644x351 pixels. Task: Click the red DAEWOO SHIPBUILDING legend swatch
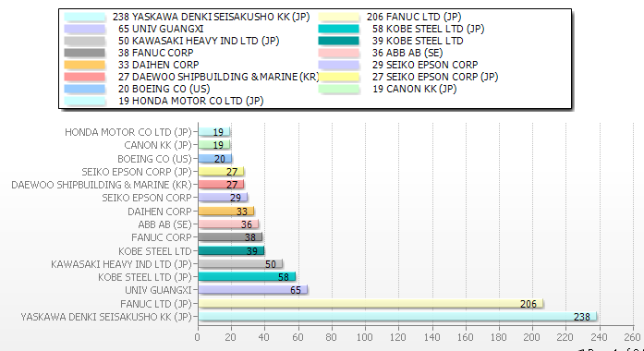click(x=85, y=77)
